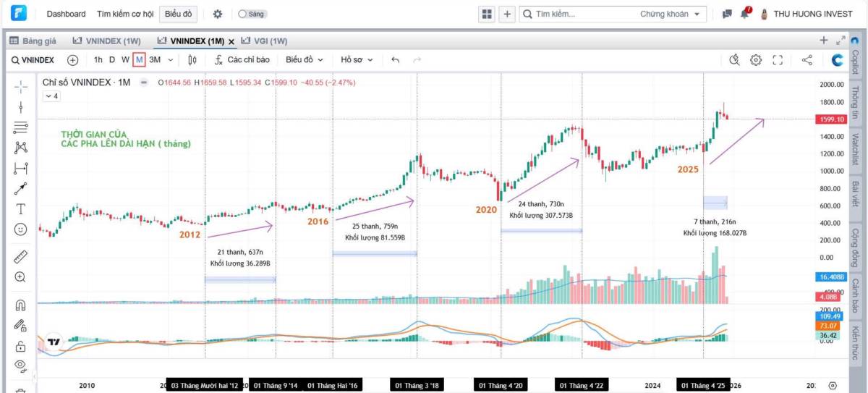Select the Text annotation tool
The height and width of the screenshot is (393, 868).
21,209
